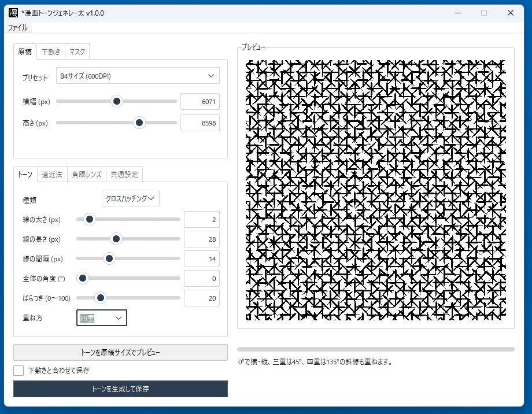
Task: Click the 線の間隔 slider handle
Action: coord(109,258)
